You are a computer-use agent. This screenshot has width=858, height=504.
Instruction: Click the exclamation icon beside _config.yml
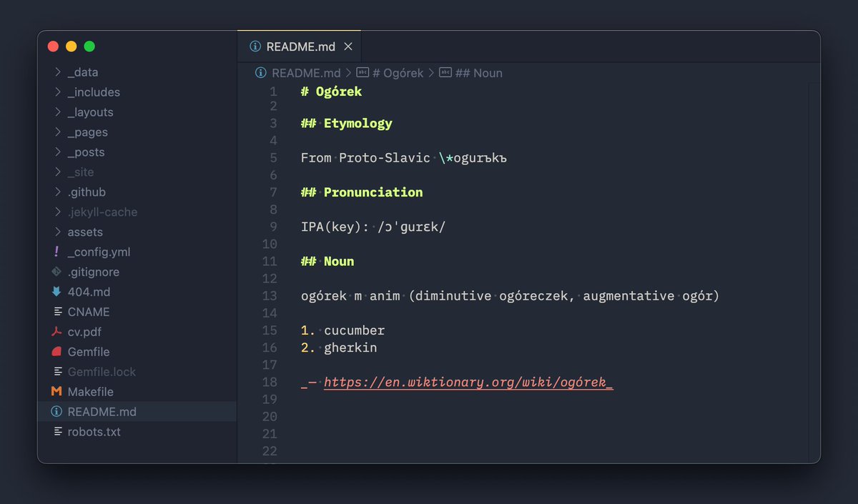pos(56,252)
